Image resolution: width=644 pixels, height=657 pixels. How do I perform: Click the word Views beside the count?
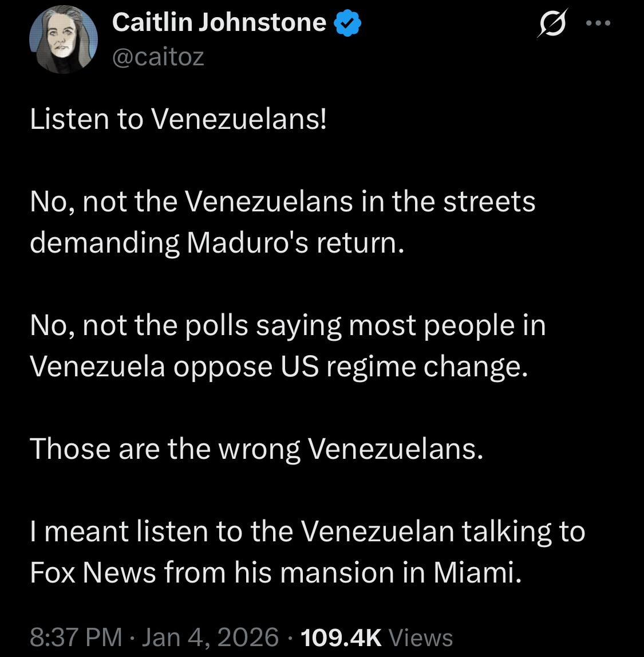pyautogui.click(x=421, y=637)
